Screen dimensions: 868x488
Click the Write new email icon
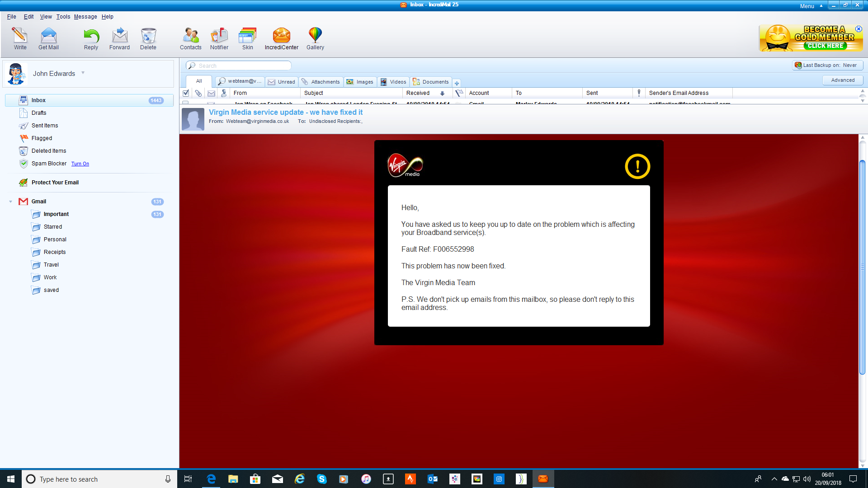(x=20, y=38)
